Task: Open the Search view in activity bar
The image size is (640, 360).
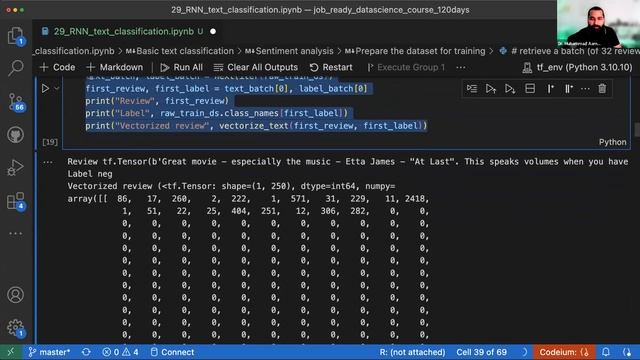Action: (x=16, y=67)
